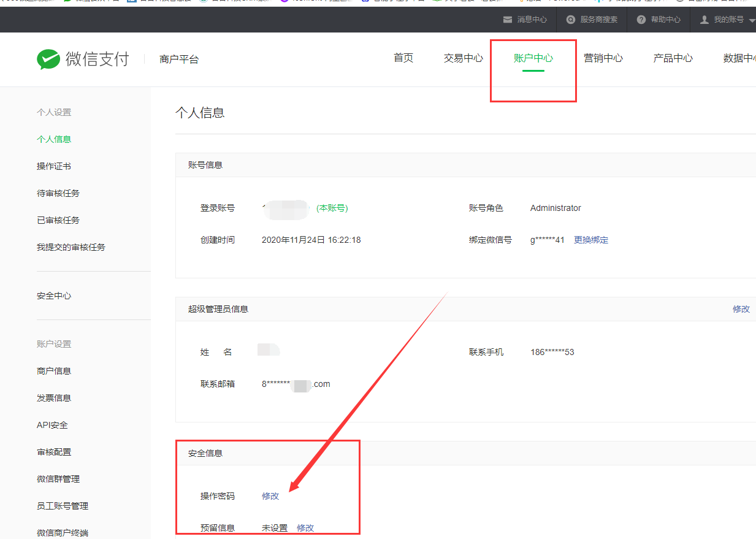756x539 pixels.
Task: Click 更换绑定 link beside 绑定微信号
Action: (x=591, y=240)
